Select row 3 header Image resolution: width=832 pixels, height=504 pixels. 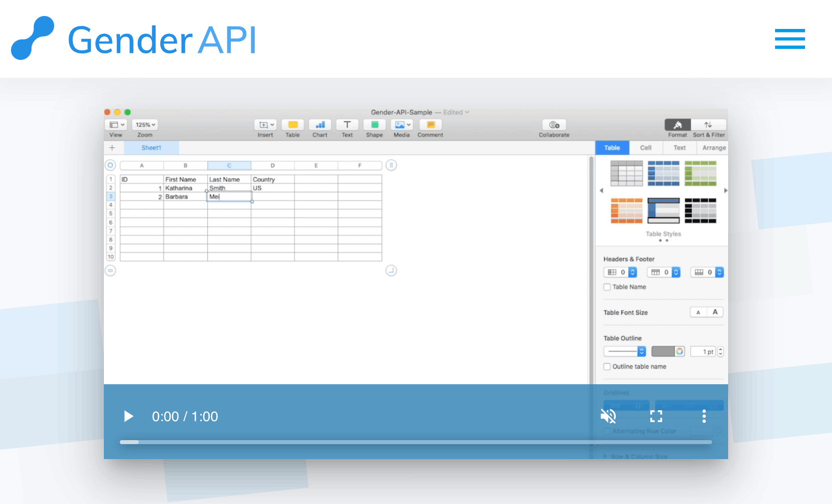pyautogui.click(x=111, y=197)
